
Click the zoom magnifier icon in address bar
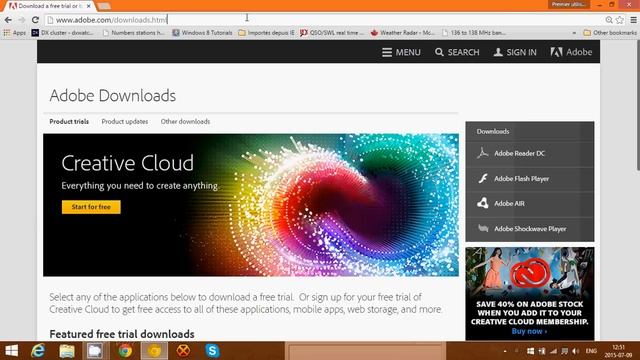(x=609, y=20)
